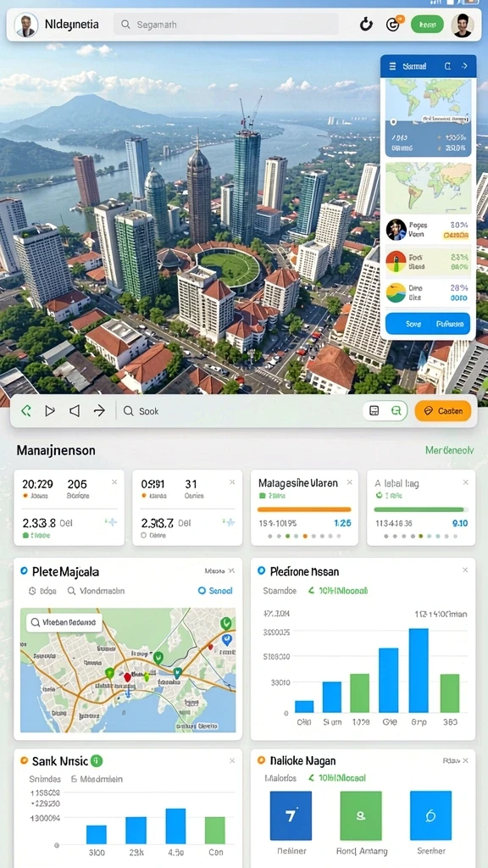Viewport: 488px width, 868px height.
Task: Click the green bar labeled 1029
Action: tap(359, 693)
